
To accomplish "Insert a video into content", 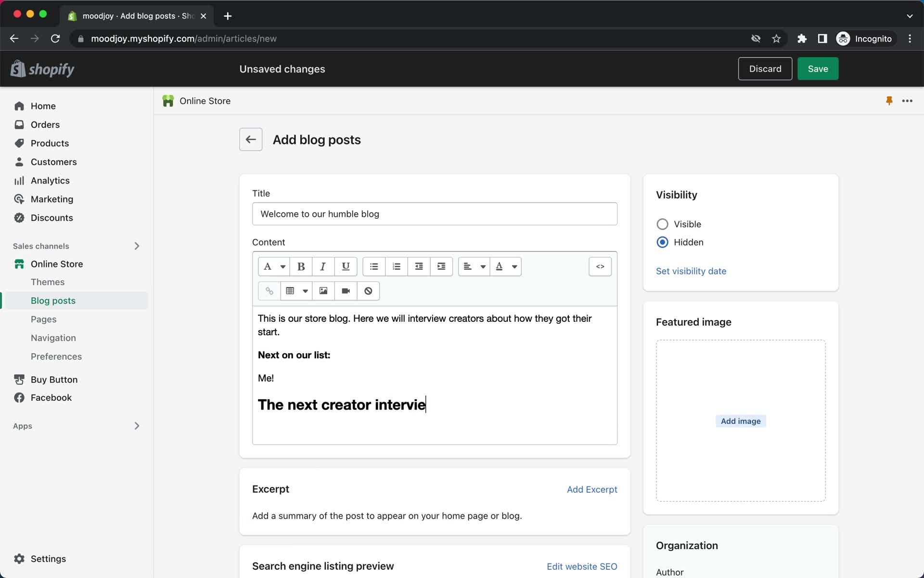I will (346, 291).
